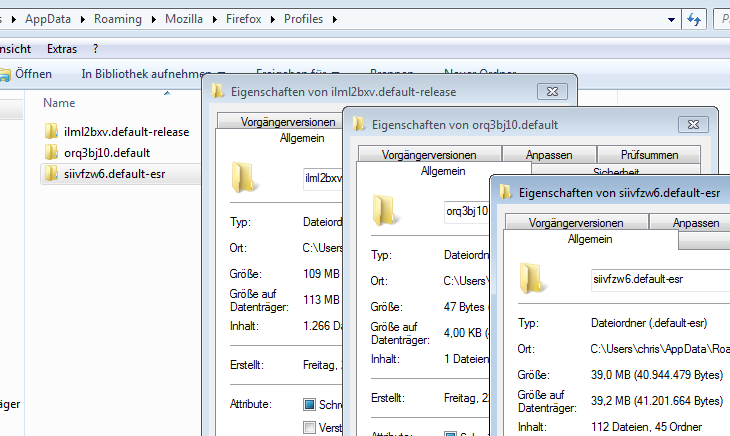Click the Roaming breadcrumb segment

(x=118, y=19)
